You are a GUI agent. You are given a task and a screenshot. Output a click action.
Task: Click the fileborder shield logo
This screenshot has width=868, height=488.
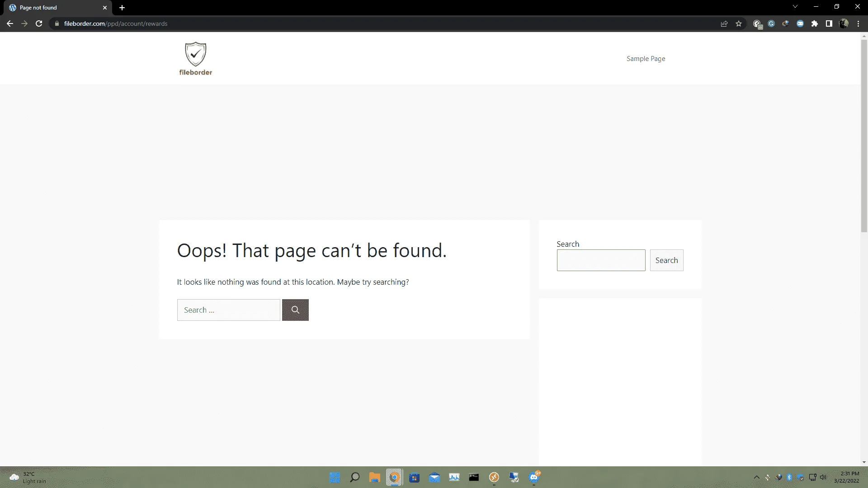pos(196,59)
